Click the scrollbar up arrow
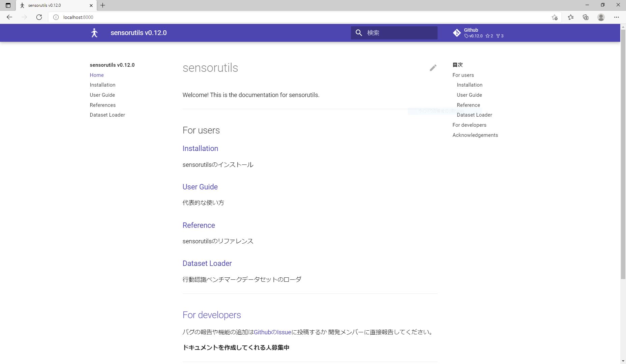The image size is (626, 364). pyautogui.click(x=623, y=27)
